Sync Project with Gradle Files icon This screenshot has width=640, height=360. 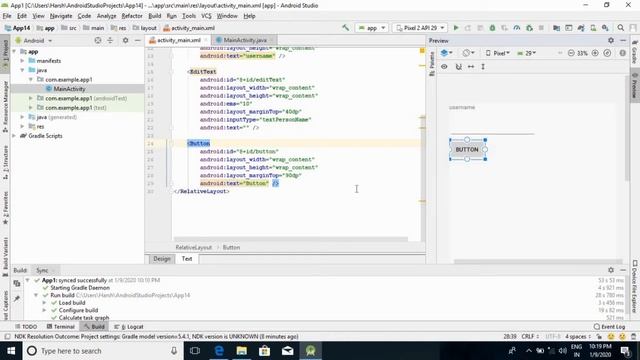(581, 28)
